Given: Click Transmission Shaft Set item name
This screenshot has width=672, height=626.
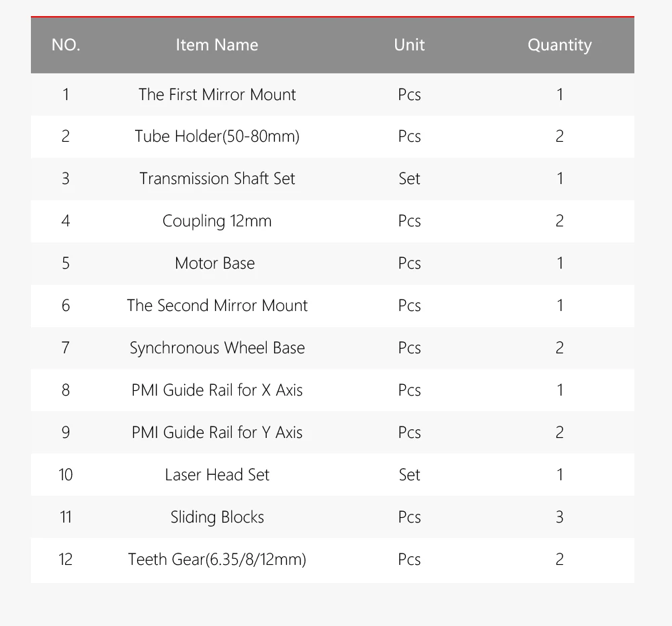Looking at the screenshot, I should [217, 178].
